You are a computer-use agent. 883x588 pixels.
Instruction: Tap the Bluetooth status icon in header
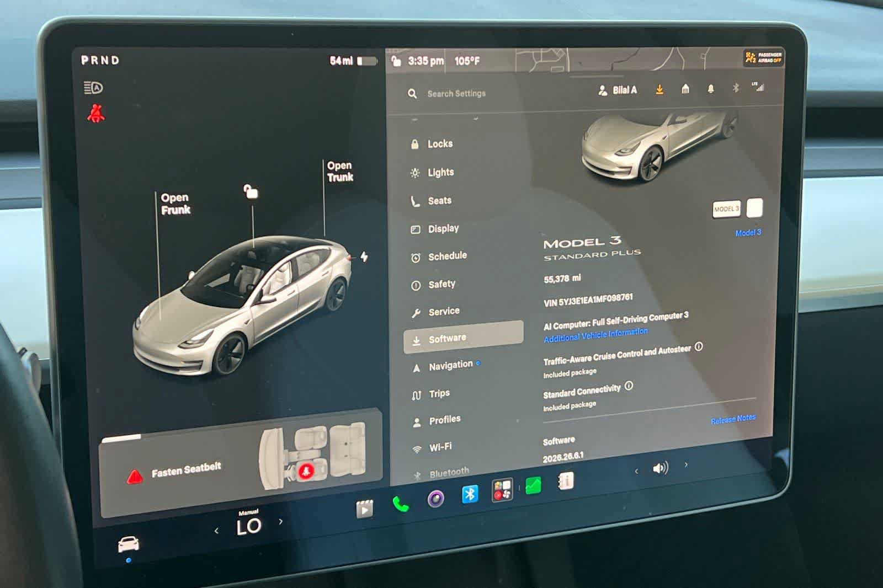click(x=735, y=87)
